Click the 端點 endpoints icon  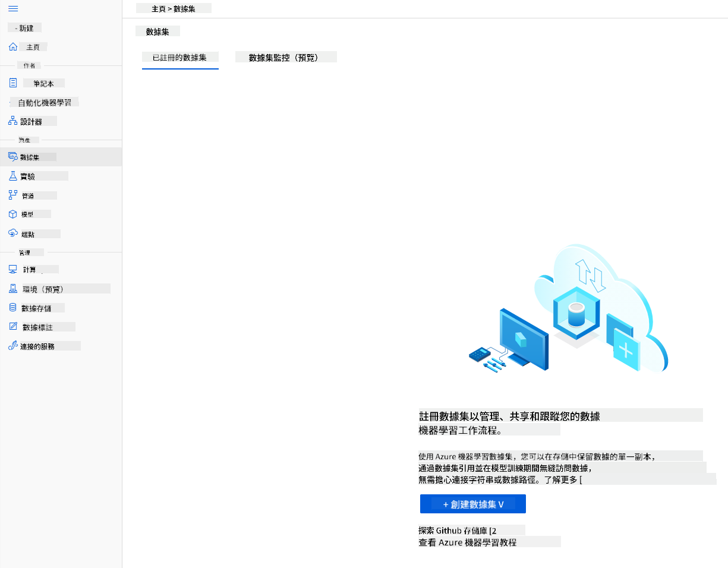pos(13,233)
